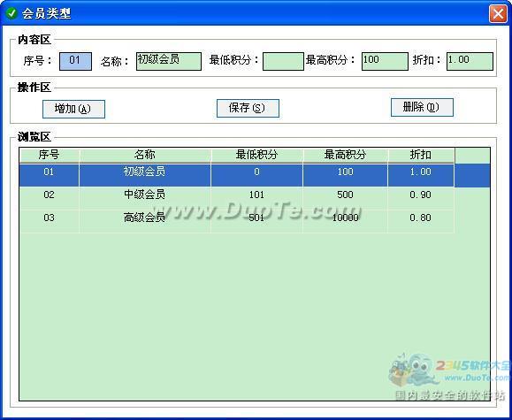The height and width of the screenshot is (420, 512).
Task: Select the 初级会员 row
Action: (x=255, y=175)
